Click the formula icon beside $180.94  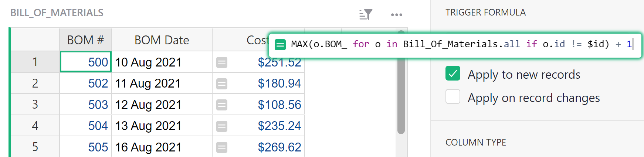(x=222, y=84)
